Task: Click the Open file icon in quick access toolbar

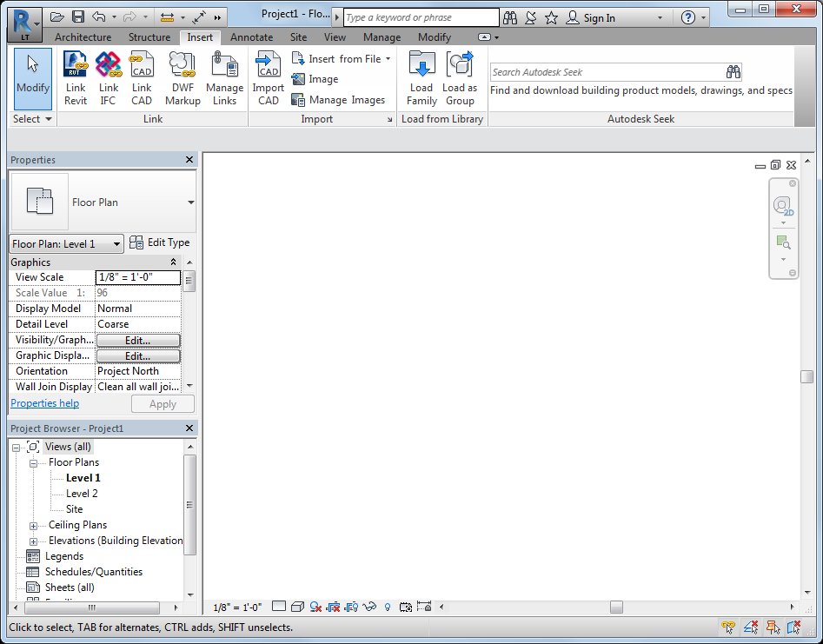Action: (56, 17)
